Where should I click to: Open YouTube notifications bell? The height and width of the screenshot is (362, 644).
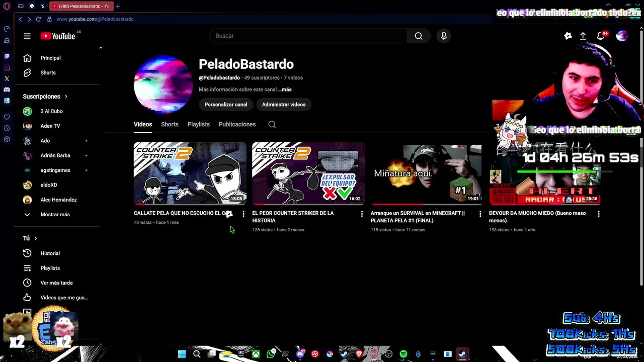[601, 36]
